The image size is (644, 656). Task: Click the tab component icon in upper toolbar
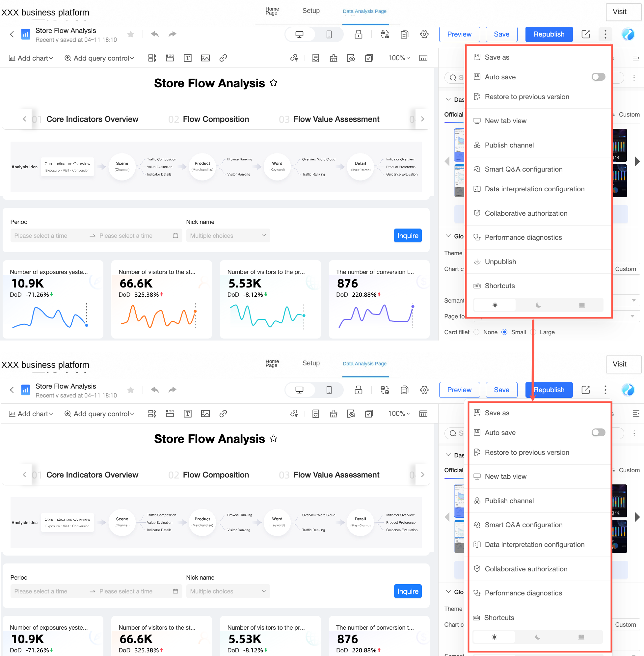(170, 58)
